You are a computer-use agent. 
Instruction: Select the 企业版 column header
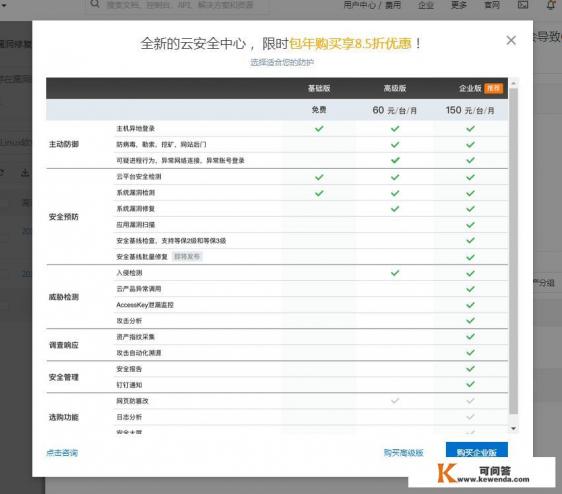pyautogui.click(x=470, y=88)
